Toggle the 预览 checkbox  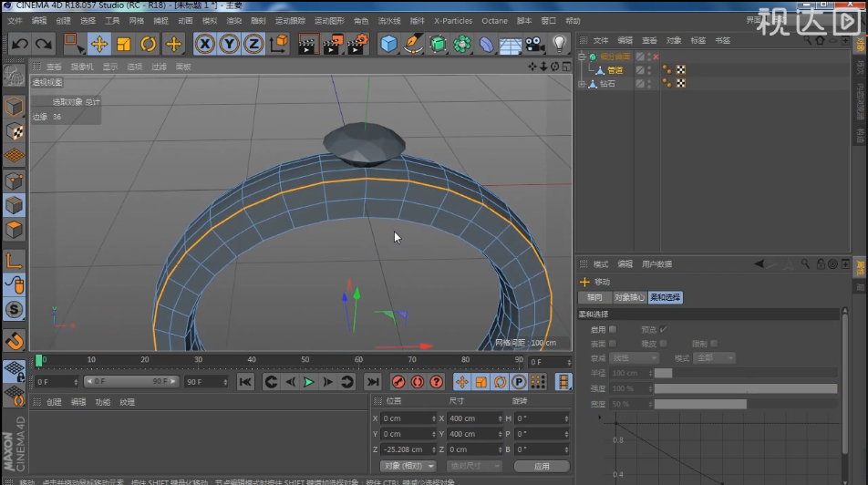point(663,329)
